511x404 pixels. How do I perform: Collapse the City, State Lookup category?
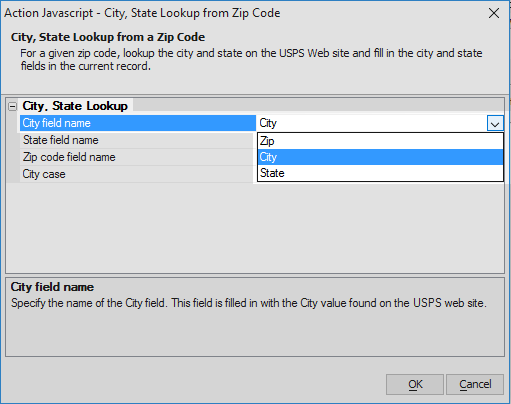[x=12, y=107]
